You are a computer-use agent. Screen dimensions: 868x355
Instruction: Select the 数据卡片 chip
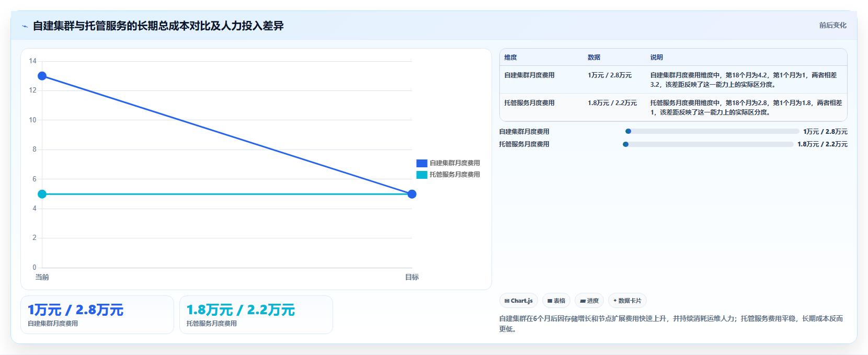(627, 301)
